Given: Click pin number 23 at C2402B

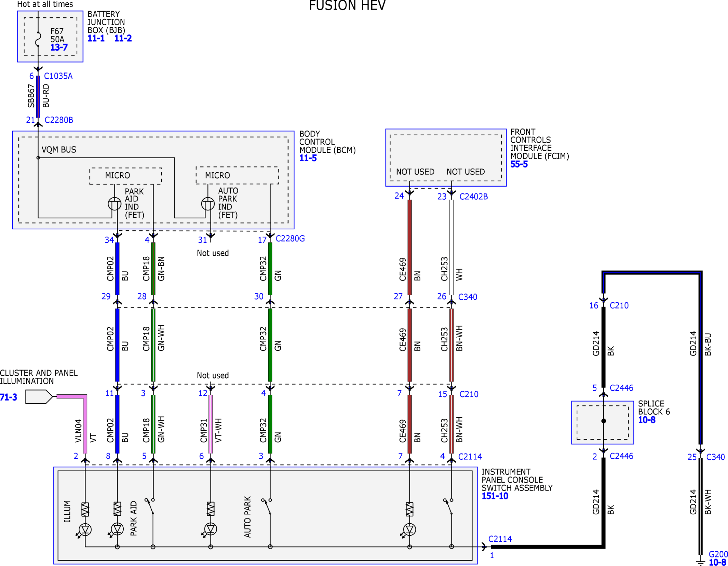Looking at the screenshot, I should tap(442, 197).
